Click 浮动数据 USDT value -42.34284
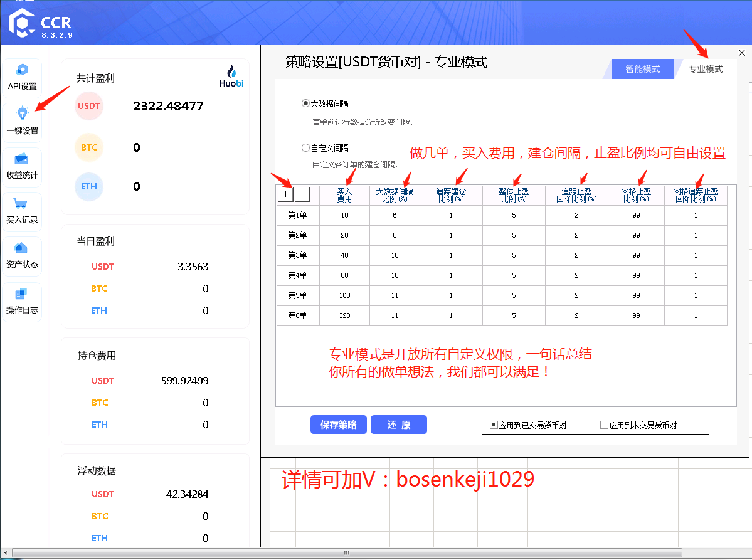Viewport: 752px width, 560px height. coord(185,494)
